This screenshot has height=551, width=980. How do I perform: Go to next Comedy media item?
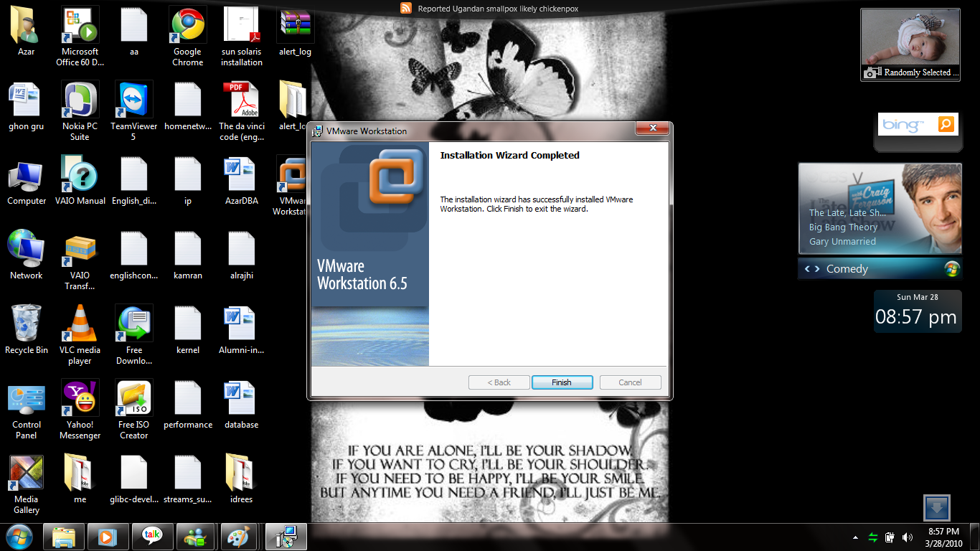[816, 269]
